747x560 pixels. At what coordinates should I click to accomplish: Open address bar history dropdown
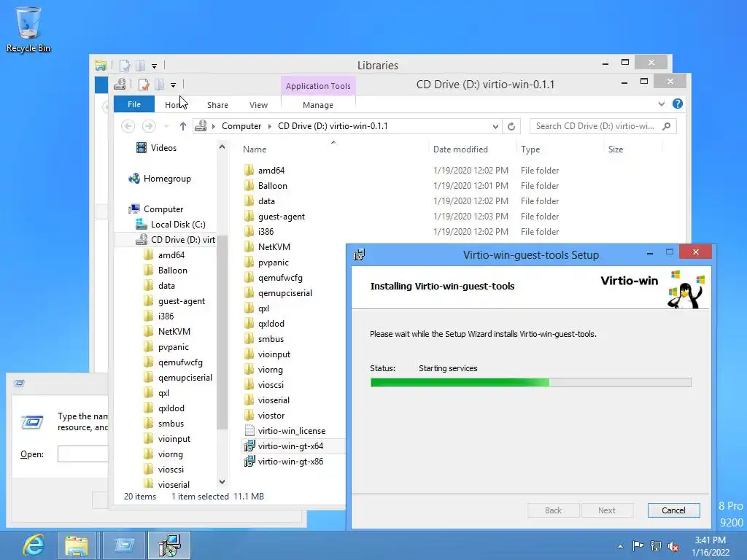coord(495,126)
